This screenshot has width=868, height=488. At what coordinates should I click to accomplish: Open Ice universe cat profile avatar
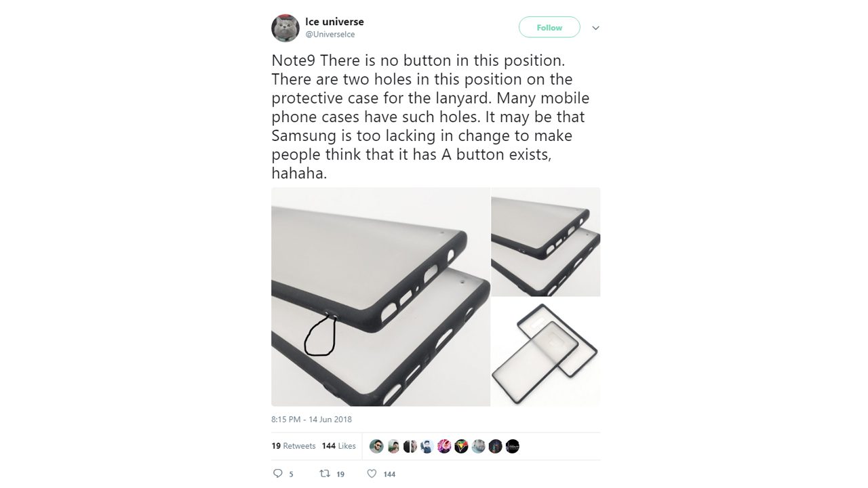285,28
